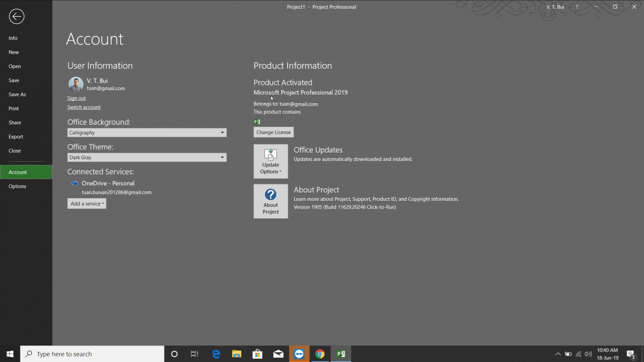Open the Back arrow to return to project
644x362 pixels.
click(x=16, y=16)
